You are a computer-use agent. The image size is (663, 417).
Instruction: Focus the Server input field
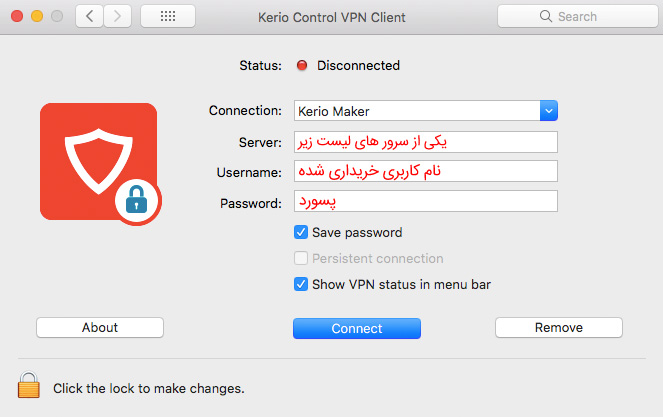(425, 141)
